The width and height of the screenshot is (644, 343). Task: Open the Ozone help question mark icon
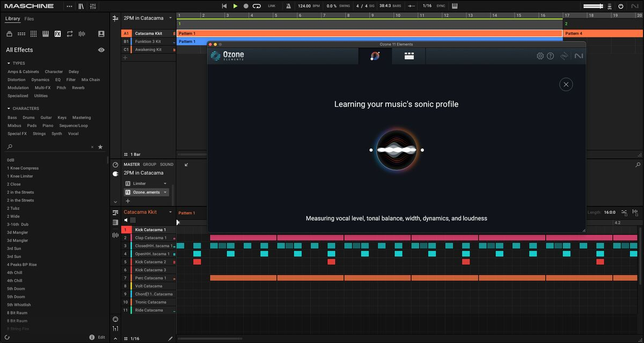click(550, 56)
